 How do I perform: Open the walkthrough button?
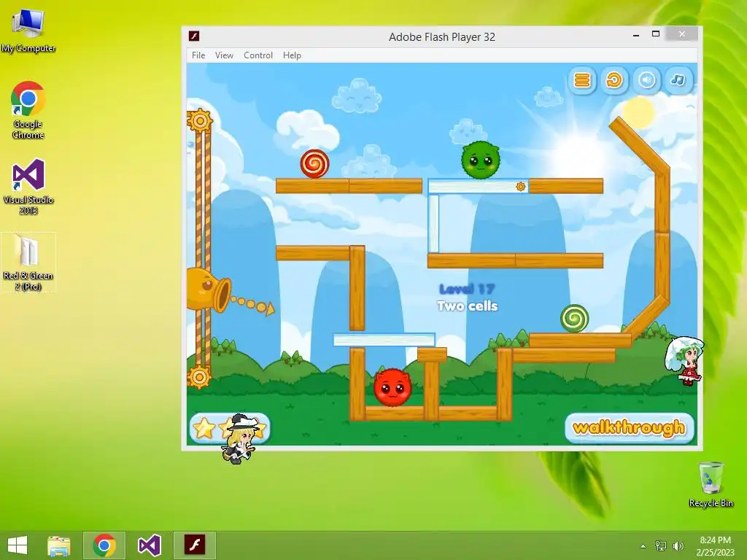point(630,427)
